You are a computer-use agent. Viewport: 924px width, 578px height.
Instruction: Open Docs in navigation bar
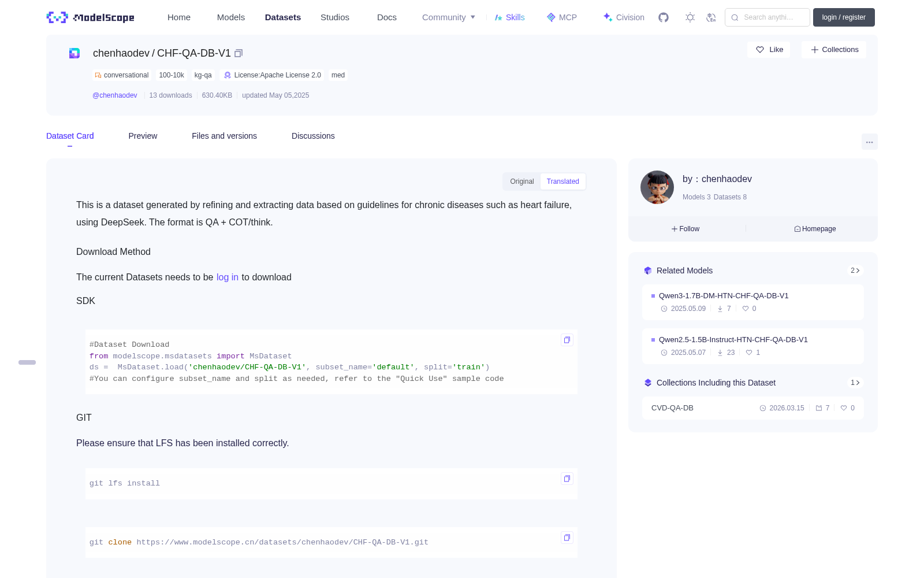click(387, 17)
